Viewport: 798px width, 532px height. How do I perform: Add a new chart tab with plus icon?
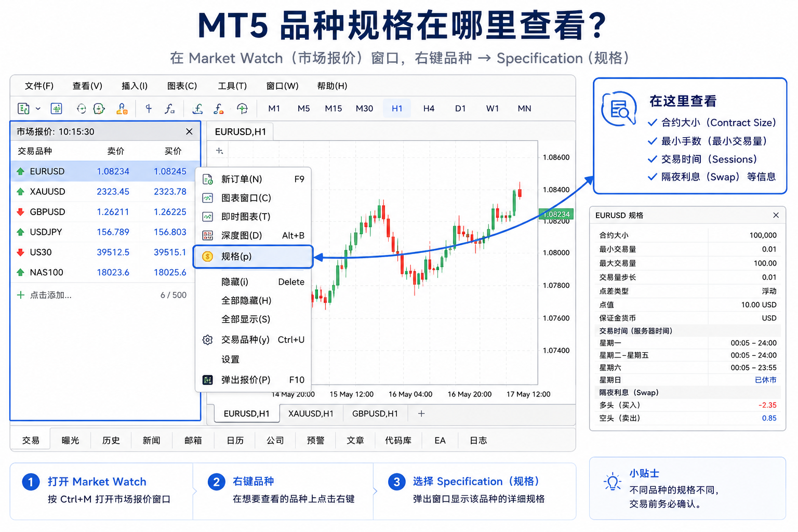pos(421,414)
